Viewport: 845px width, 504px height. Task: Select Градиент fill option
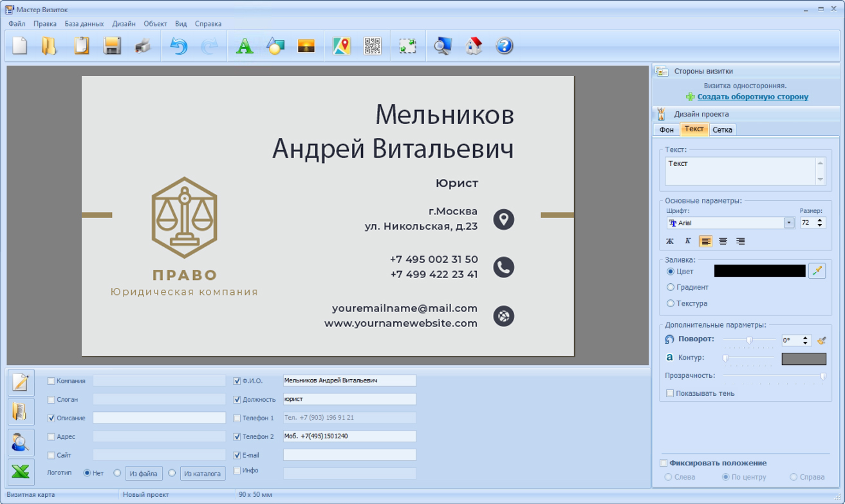[671, 287]
